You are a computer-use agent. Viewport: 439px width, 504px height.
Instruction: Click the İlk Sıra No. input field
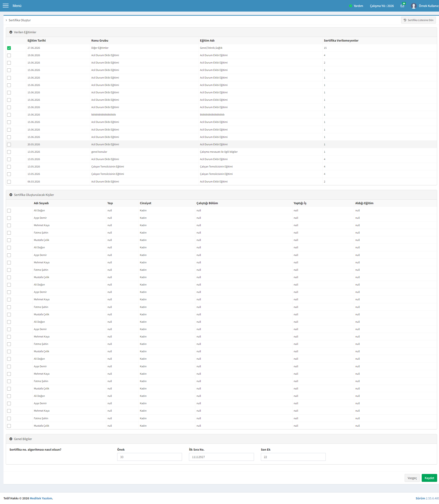(x=221, y=457)
